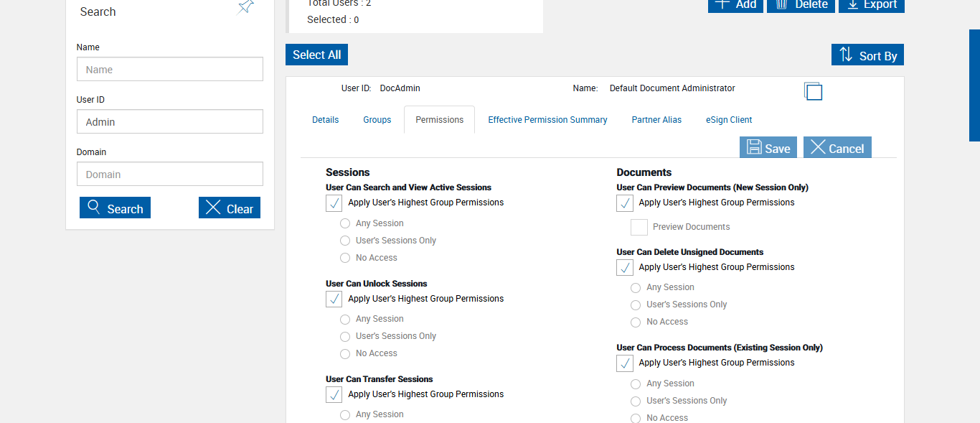Cancel the permission changes
This screenshot has width=980, height=423.
837,148
